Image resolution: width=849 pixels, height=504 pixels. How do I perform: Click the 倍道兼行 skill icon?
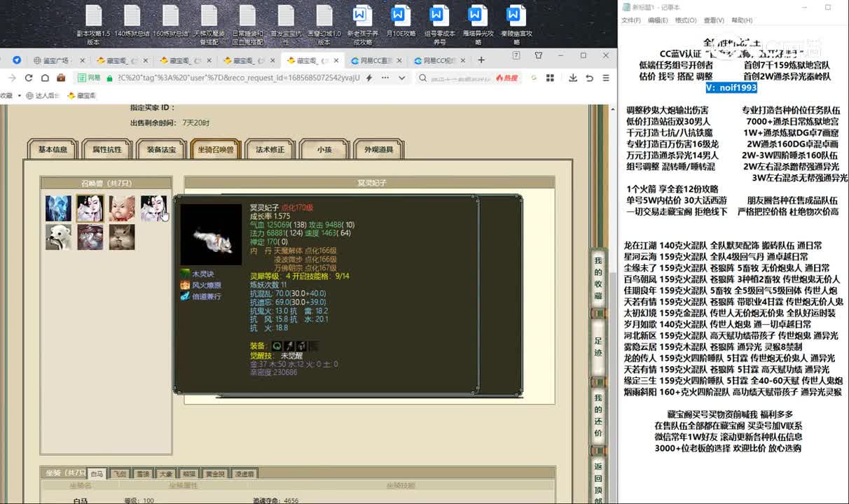click(185, 296)
